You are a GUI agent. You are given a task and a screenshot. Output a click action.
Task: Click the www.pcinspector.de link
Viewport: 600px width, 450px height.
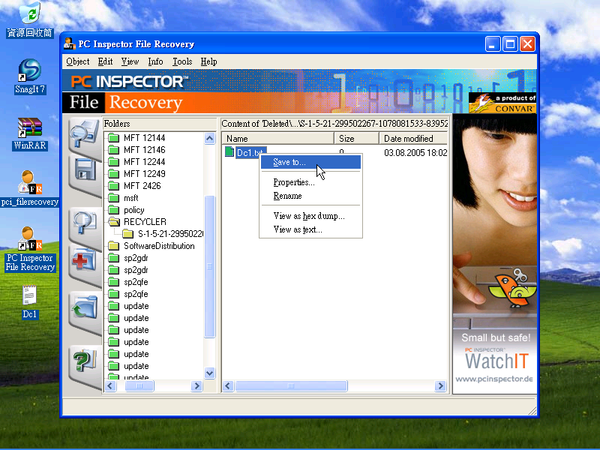[494, 379]
